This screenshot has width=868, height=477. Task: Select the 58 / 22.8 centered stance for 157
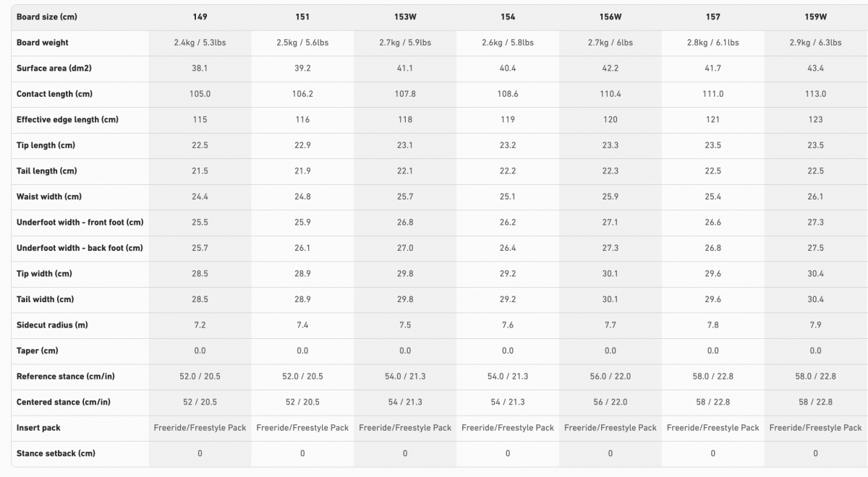713,402
